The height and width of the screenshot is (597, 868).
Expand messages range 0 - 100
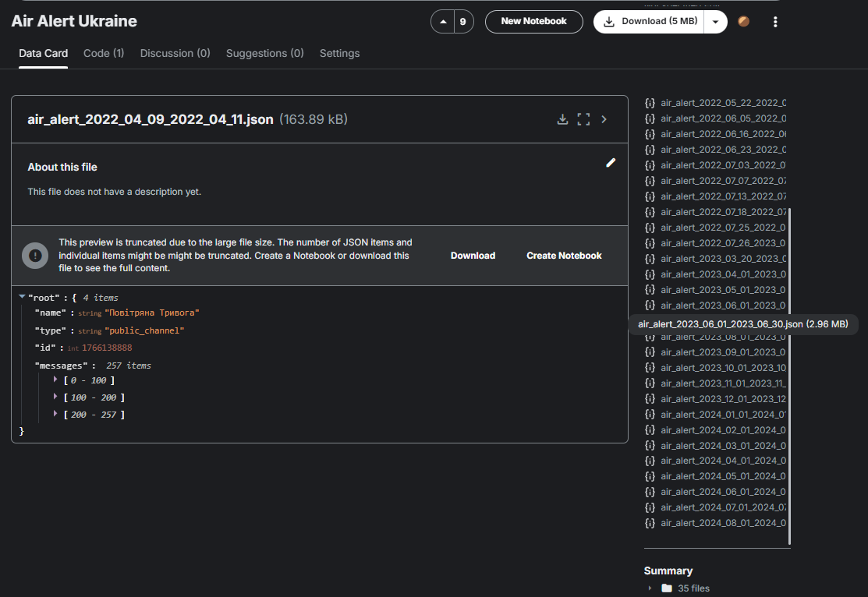click(55, 380)
